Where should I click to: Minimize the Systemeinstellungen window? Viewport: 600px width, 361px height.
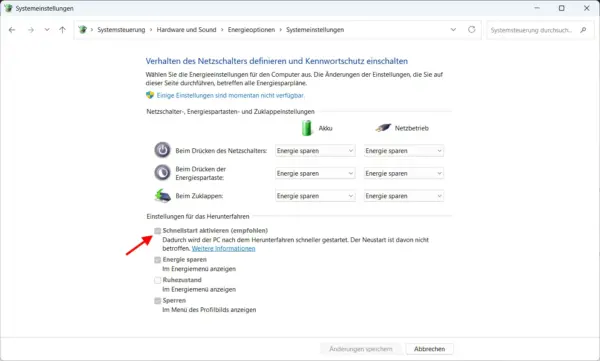[x=537, y=8]
